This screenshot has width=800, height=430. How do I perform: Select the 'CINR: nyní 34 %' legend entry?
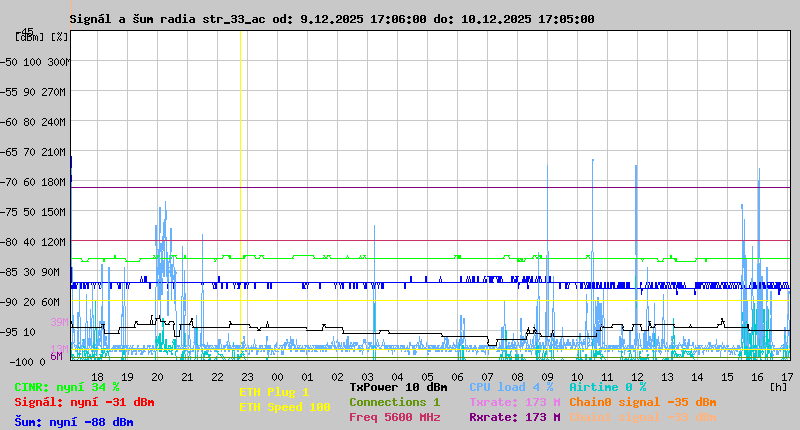pos(67,388)
